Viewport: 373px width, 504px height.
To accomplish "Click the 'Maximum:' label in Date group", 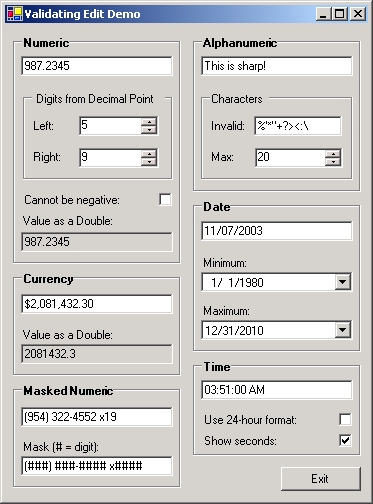I will pyautogui.click(x=226, y=311).
